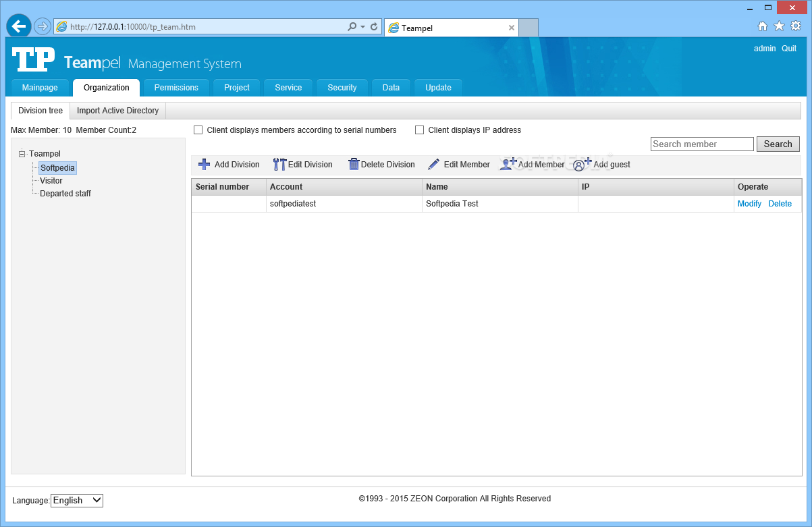The height and width of the screenshot is (527, 812).
Task: Collapse the Teampel tree node
Action: pyautogui.click(x=22, y=154)
